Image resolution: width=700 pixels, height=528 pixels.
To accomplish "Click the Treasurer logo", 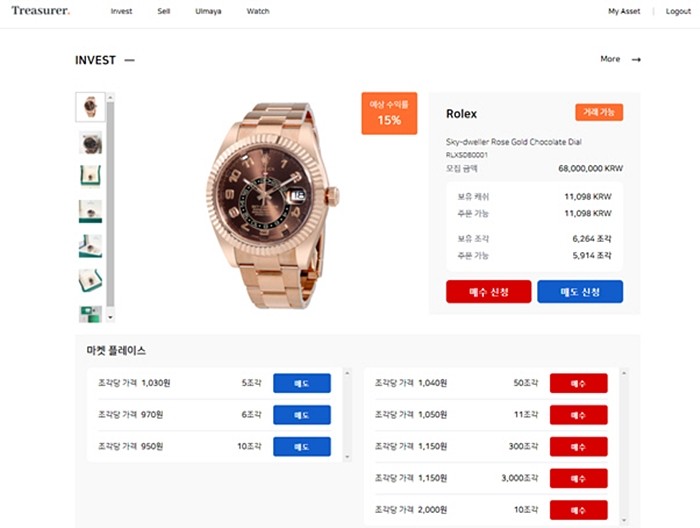I will click(40, 11).
